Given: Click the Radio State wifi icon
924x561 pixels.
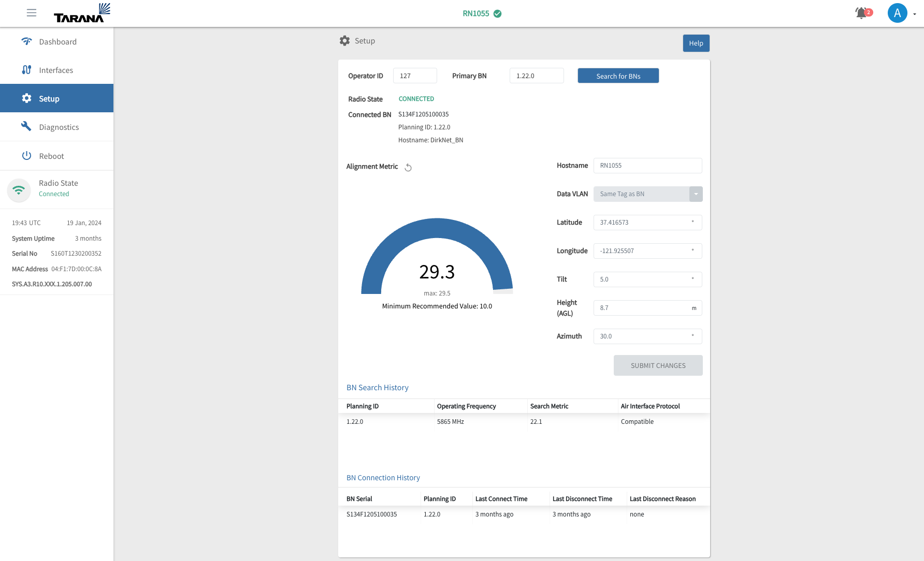Looking at the screenshot, I should pyautogui.click(x=19, y=190).
